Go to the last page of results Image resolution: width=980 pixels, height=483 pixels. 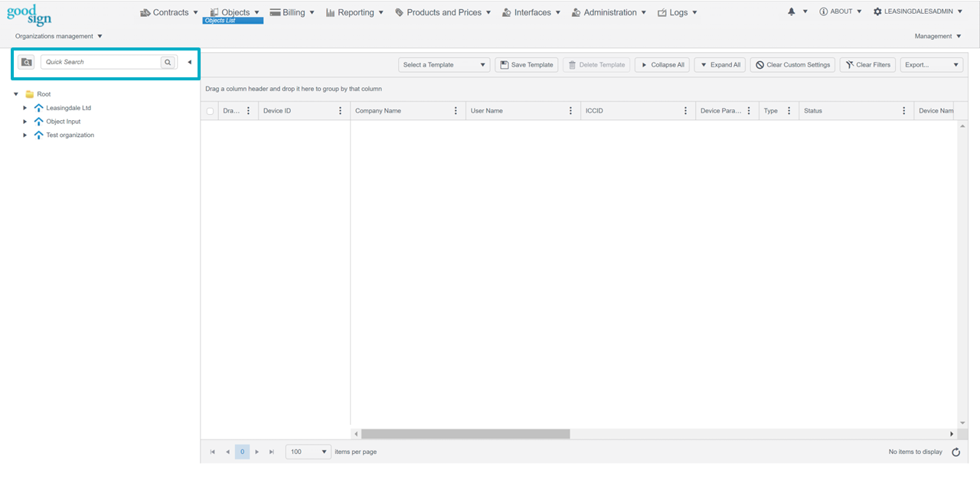click(x=271, y=452)
